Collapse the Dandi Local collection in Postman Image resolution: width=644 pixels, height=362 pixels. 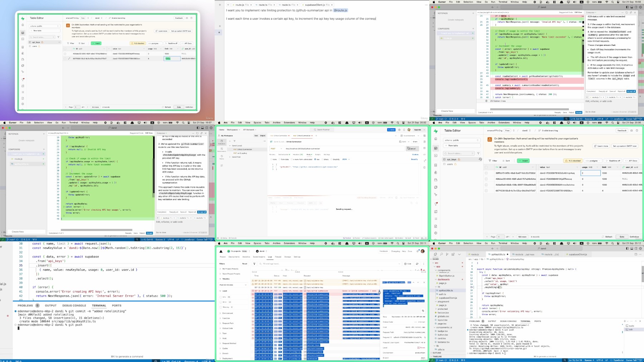(230, 146)
